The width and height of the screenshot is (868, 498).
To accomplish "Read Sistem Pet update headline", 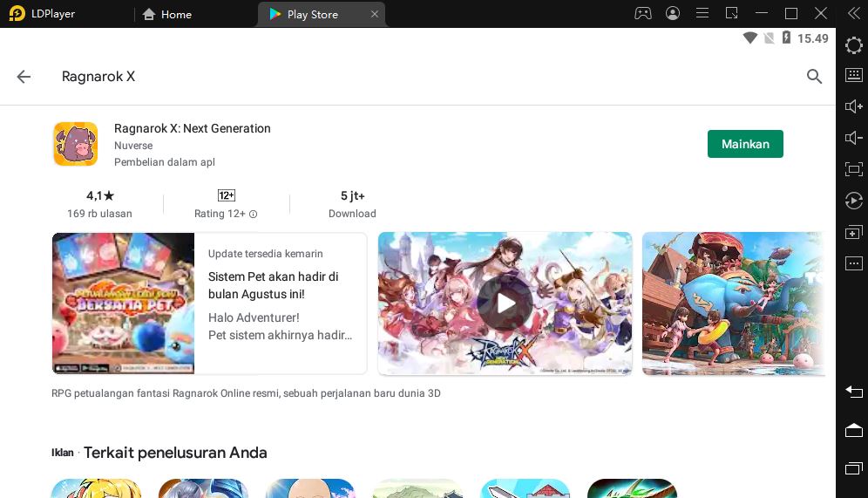I will (x=273, y=285).
